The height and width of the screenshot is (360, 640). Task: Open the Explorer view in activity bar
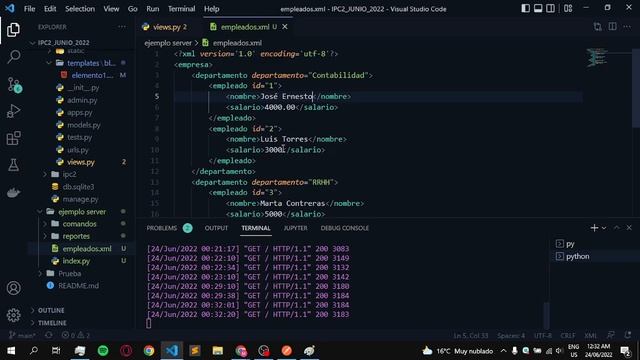tap(13, 30)
